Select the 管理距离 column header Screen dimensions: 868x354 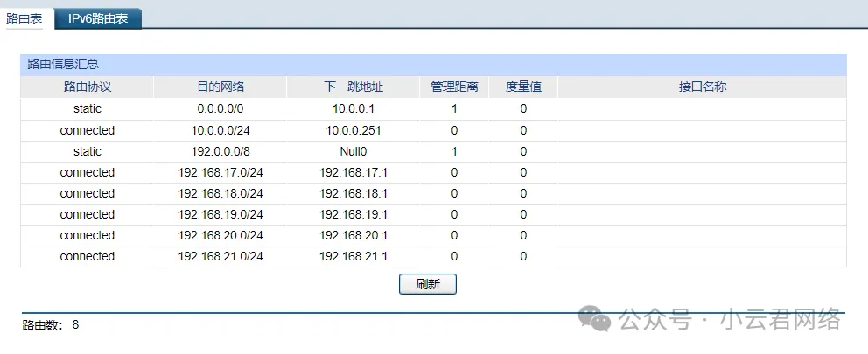[x=454, y=87]
